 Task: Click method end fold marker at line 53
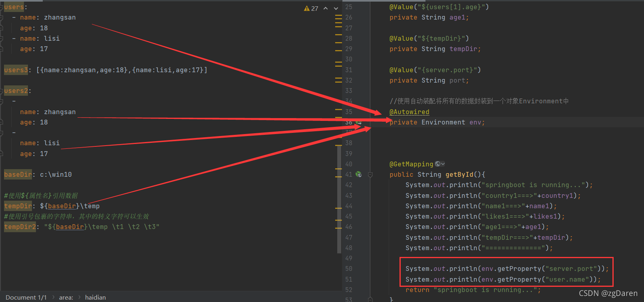(370, 299)
